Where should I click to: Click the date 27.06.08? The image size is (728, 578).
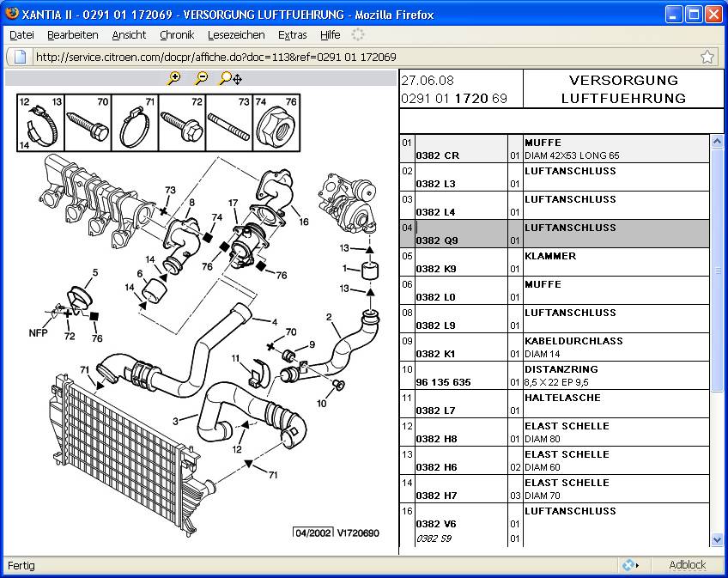pyautogui.click(x=428, y=81)
